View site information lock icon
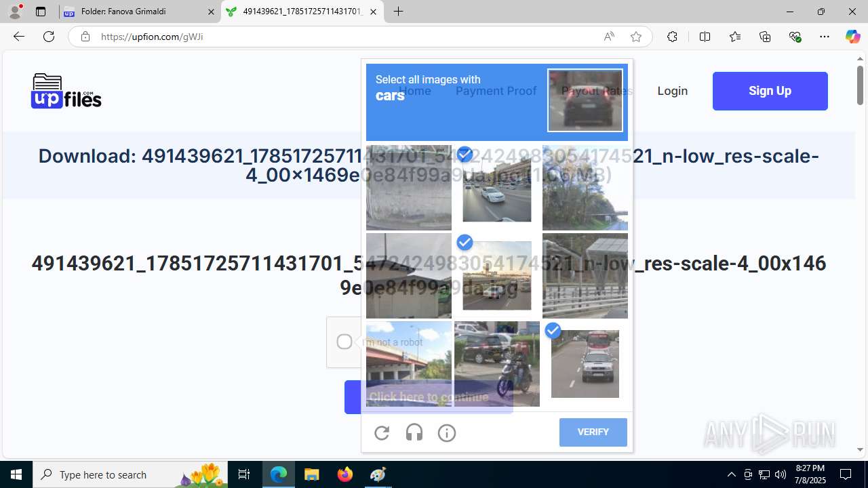 tap(85, 37)
